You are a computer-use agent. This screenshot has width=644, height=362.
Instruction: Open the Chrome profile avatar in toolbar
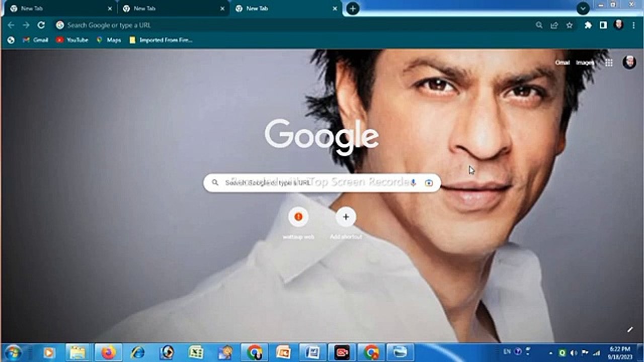pos(619,25)
